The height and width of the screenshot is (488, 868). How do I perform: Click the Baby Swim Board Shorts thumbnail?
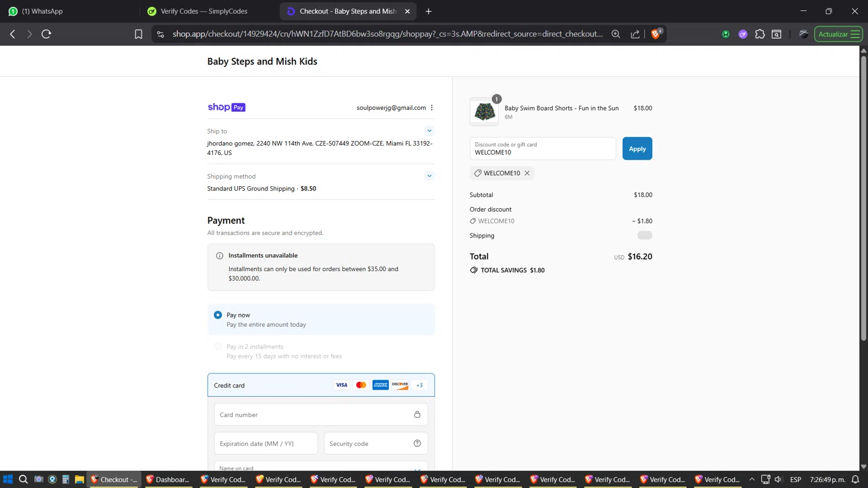pos(484,112)
